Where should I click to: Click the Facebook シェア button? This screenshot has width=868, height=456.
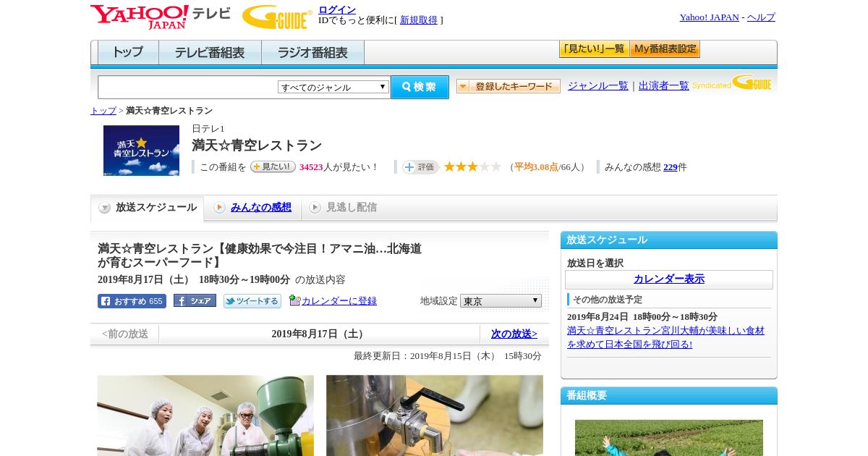click(195, 300)
